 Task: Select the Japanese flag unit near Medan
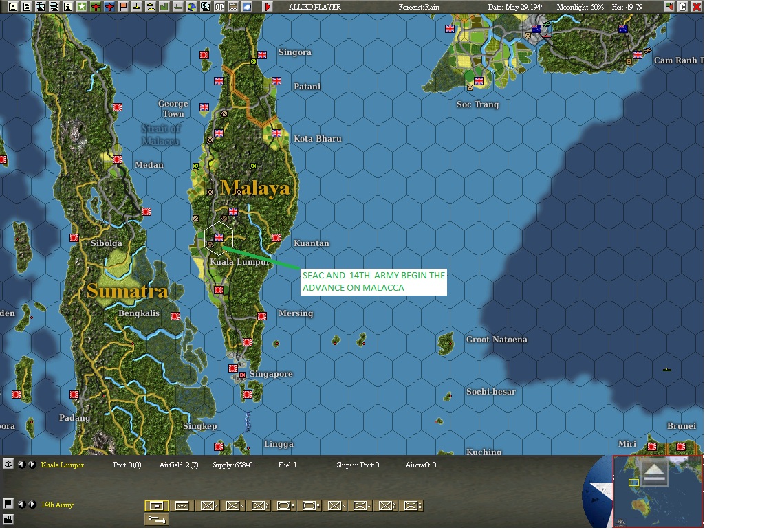(x=117, y=159)
